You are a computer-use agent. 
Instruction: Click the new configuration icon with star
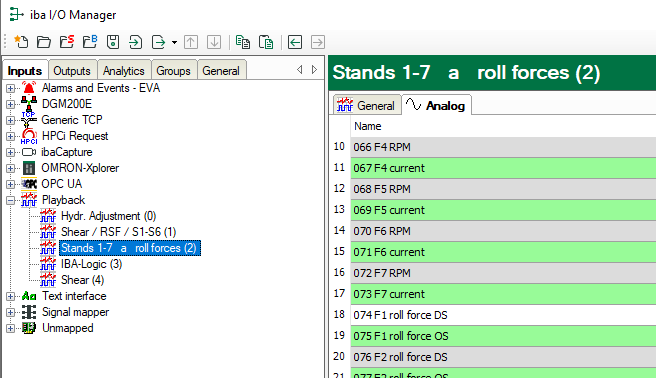click(x=21, y=42)
